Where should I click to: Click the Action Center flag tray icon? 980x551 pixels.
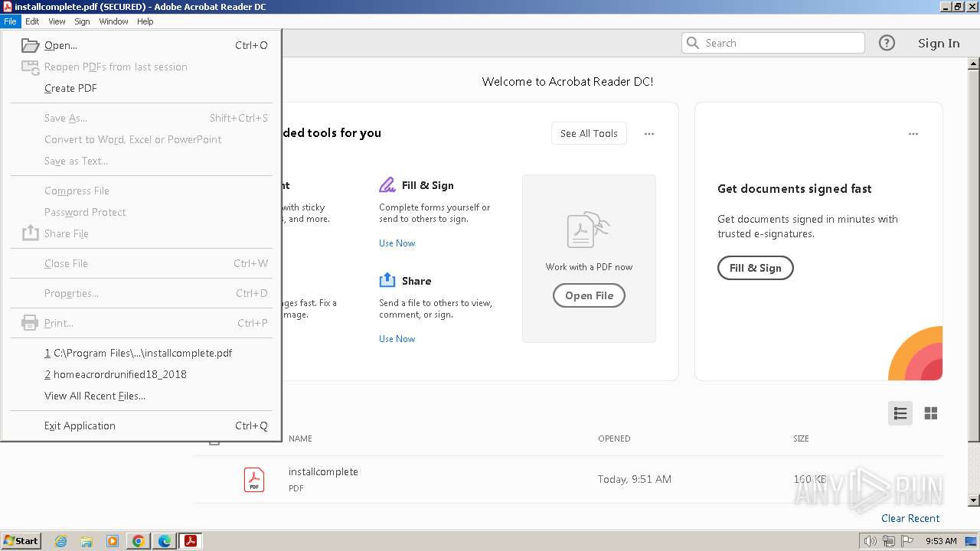tap(907, 541)
